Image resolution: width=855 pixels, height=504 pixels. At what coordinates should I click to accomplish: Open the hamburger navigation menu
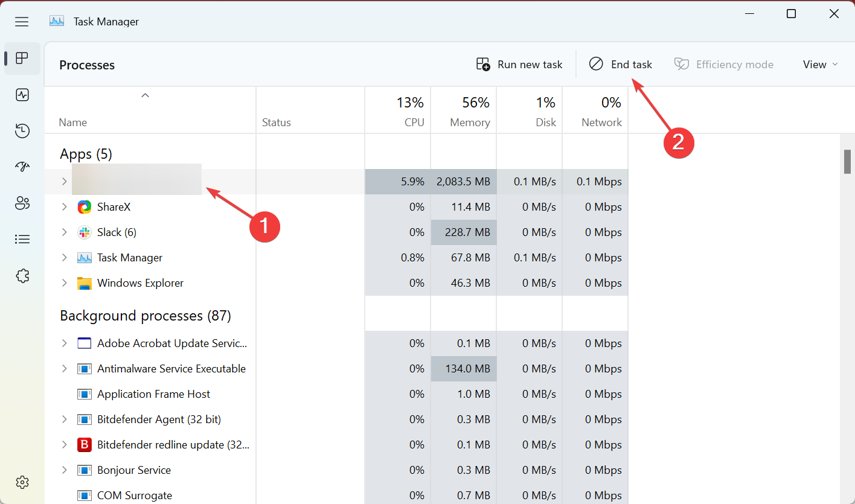click(22, 22)
